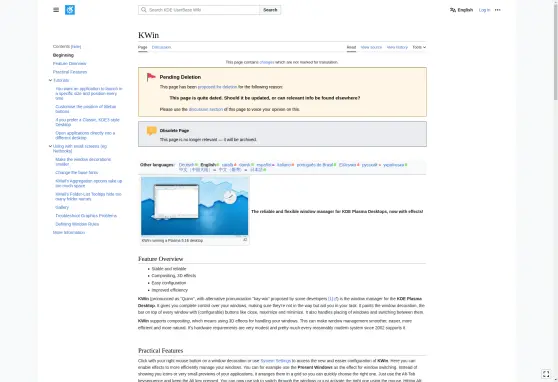The height and width of the screenshot is (382, 558).
Task: Collapse Using with small screens section
Action: point(50,146)
